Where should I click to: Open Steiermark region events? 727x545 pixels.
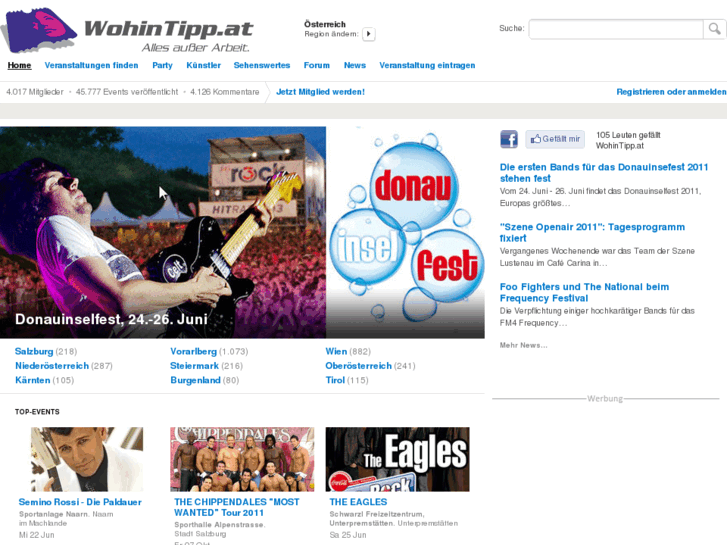point(194,366)
